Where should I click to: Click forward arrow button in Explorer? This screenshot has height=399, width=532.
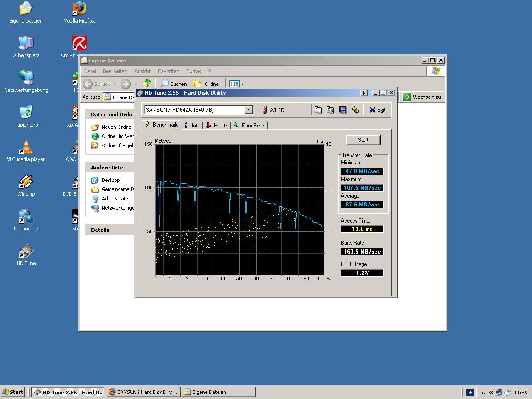pyautogui.click(x=126, y=84)
